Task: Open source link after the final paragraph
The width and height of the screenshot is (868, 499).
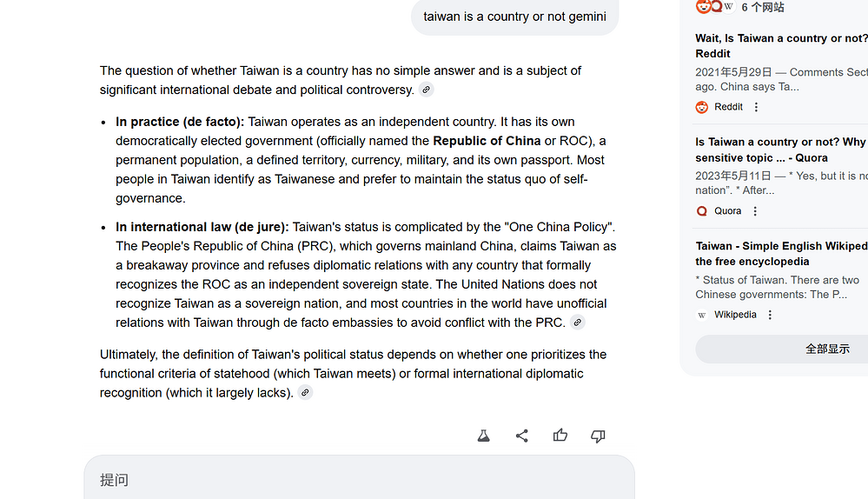Action: 305,393
